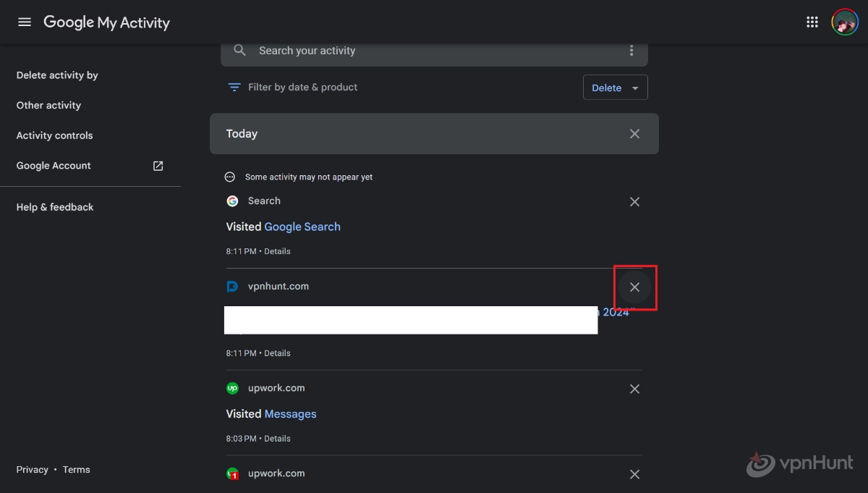Click the vpnhunt.com source label
868x493 pixels.
click(x=278, y=287)
